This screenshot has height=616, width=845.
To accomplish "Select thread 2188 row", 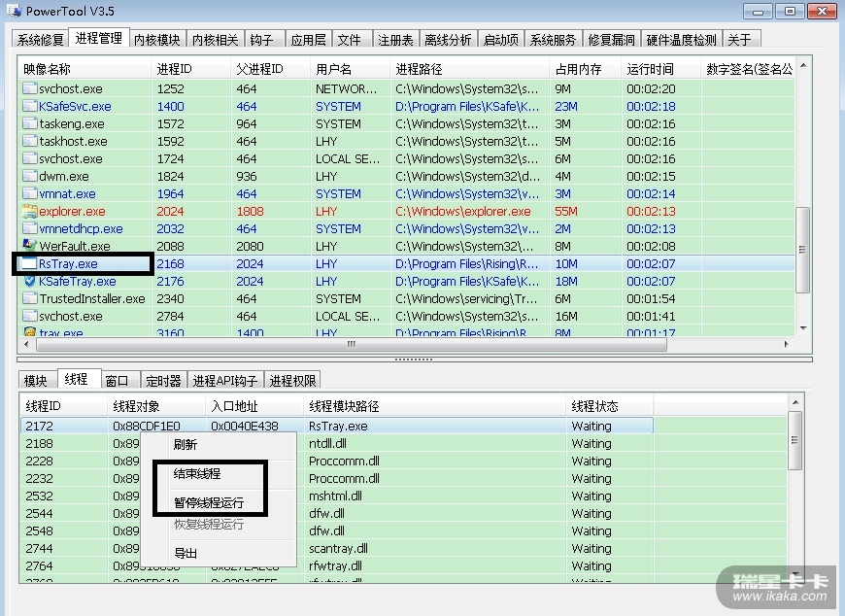I will tap(403, 444).
